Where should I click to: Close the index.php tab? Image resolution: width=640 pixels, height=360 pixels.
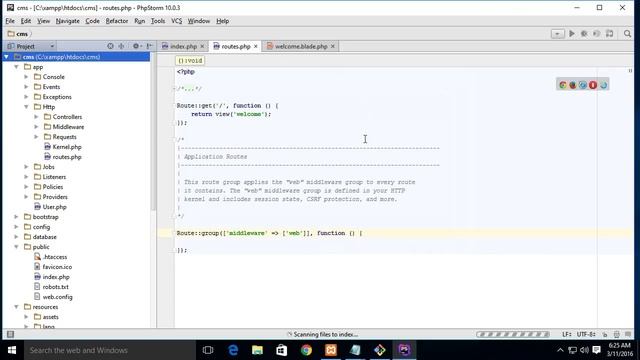[202, 47]
